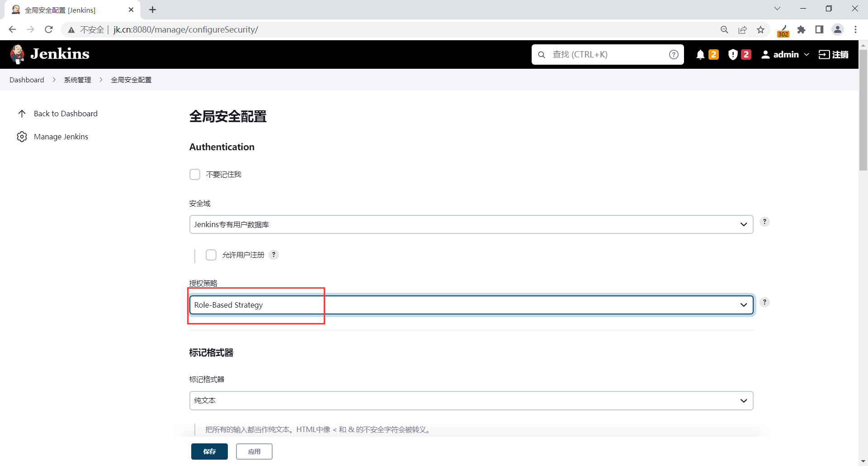Show help for 允许用户注册 option
The height and width of the screenshot is (466, 868).
tap(274, 255)
